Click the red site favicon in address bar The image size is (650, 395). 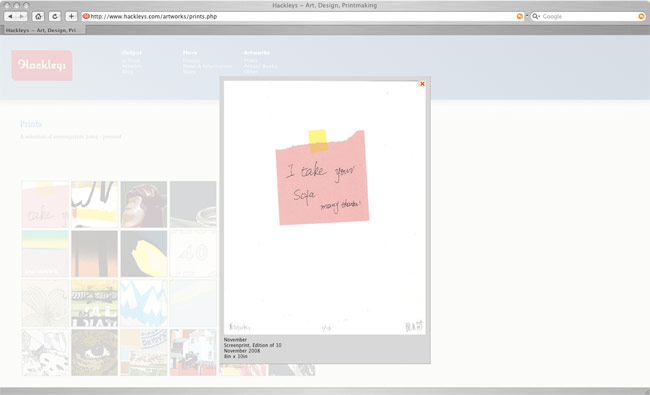coord(86,16)
